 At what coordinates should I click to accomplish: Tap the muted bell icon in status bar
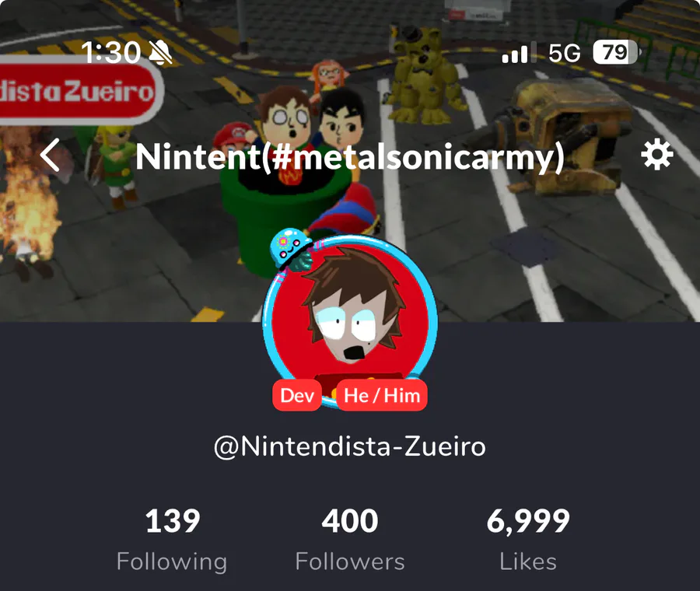pyautogui.click(x=161, y=53)
